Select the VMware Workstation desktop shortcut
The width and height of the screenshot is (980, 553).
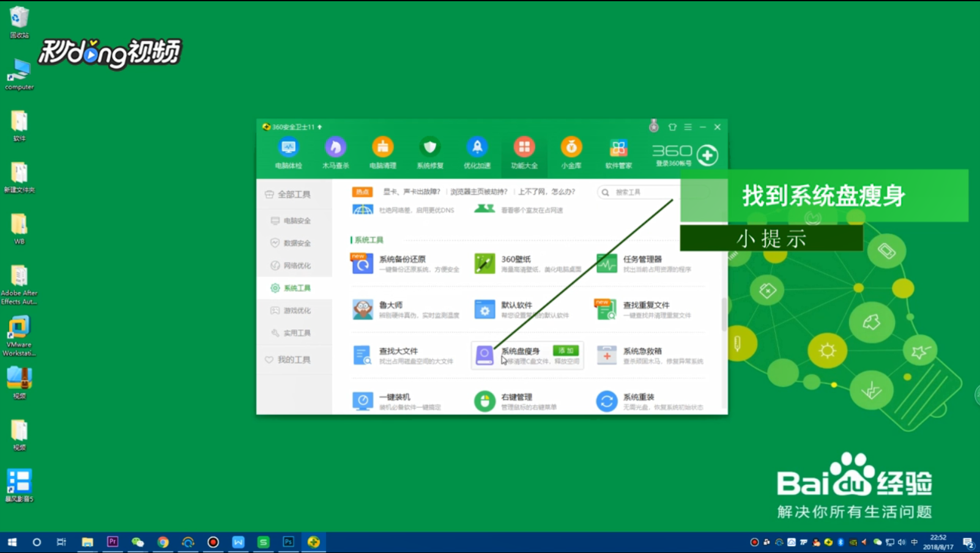(19, 336)
